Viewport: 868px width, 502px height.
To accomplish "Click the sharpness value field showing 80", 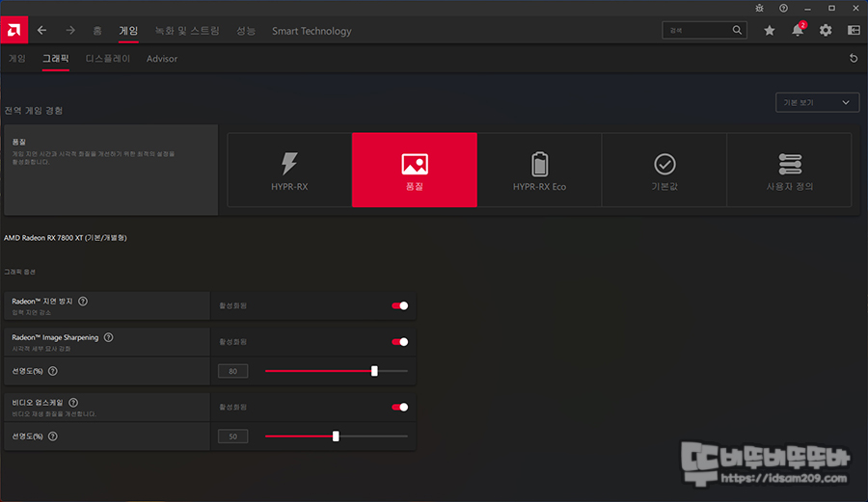I will pyautogui.click(x=233, y=371).
